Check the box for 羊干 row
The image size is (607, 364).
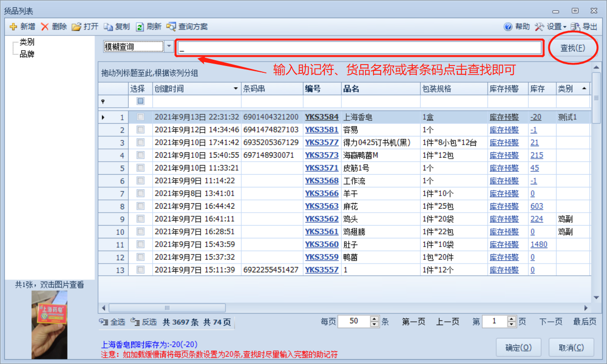coord(140,193)
